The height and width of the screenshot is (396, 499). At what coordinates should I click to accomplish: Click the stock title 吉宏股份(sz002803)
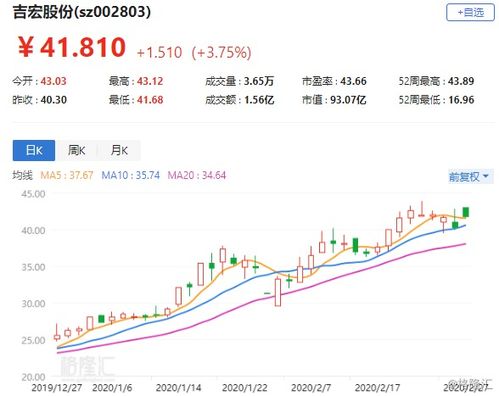pos(82,12)
